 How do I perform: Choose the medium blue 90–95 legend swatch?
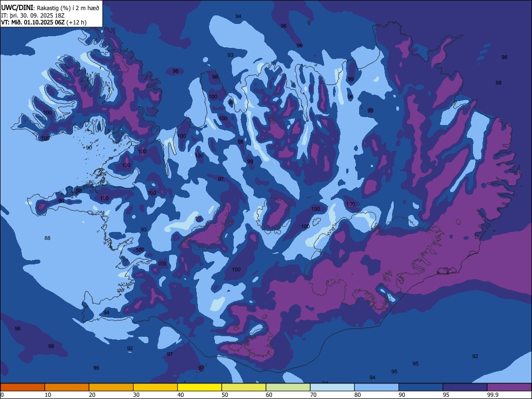tap(421, 387)
